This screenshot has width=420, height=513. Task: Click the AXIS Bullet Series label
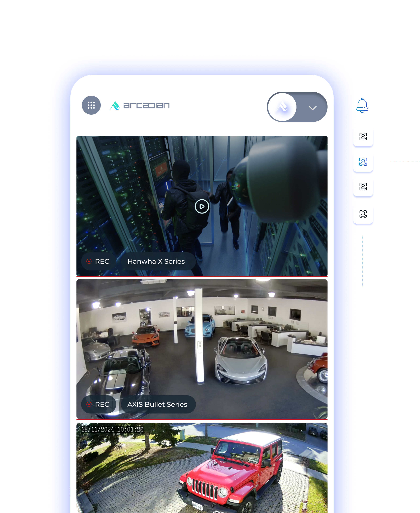(x=157, y=404)
